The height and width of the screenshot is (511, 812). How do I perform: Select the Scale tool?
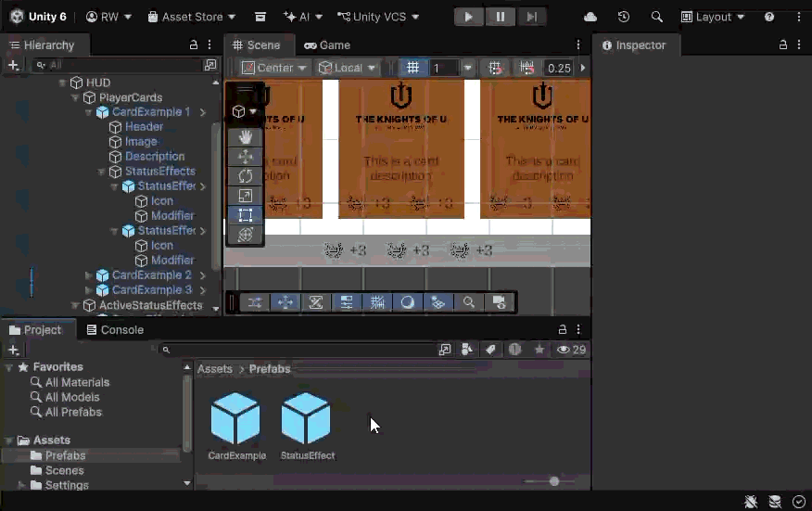coord(246,196)
